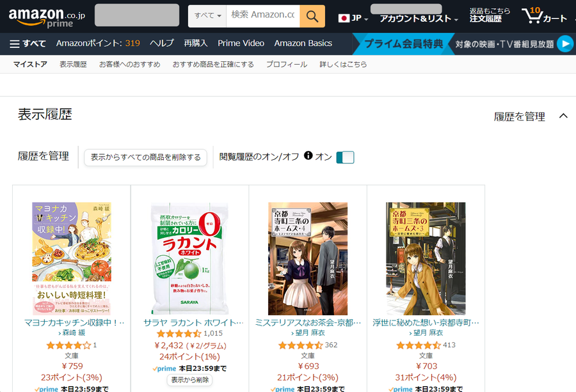Click the ¥2,432 price
Image resolution: width=576 pixels, height=392 pixels.
(x=168, y=345)
